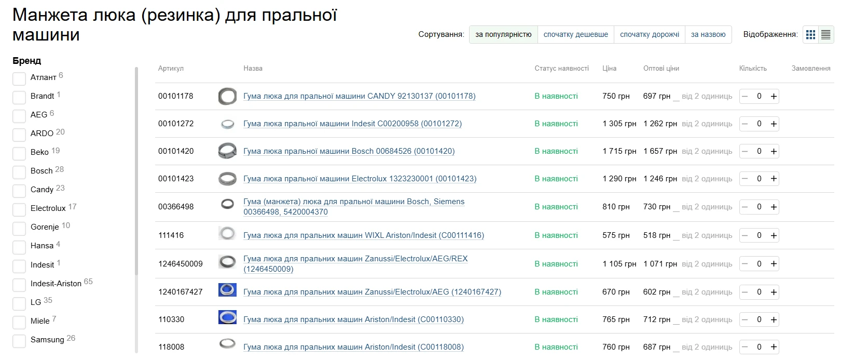This screenshot has height=360, width=868.
Task: Decrease quantity for item 1246450009
Action: (x=745, y=264)
